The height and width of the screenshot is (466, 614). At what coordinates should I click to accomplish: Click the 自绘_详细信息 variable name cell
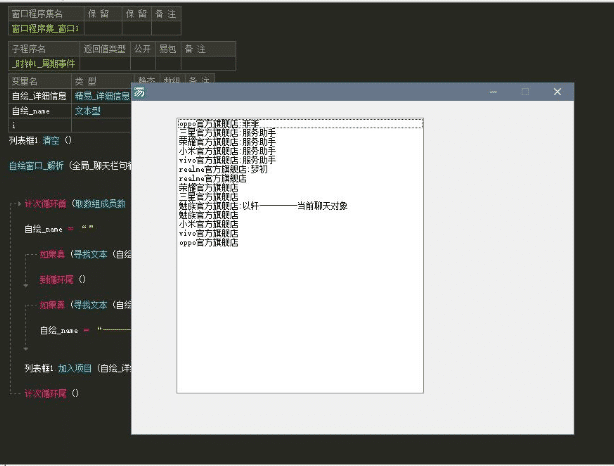point(40,96)
